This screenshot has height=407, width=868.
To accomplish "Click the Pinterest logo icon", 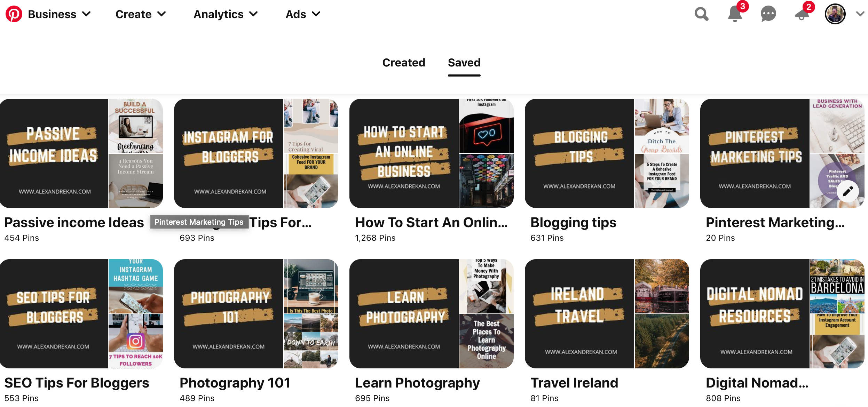I will [14, 14].
